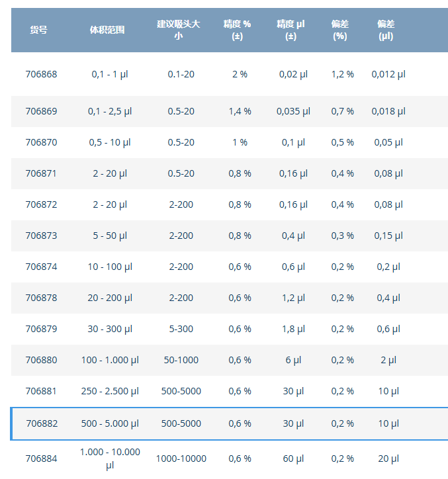Select the highlighted row 706882
The width and height of the screenshot is (448, 479).
point(42,423)
